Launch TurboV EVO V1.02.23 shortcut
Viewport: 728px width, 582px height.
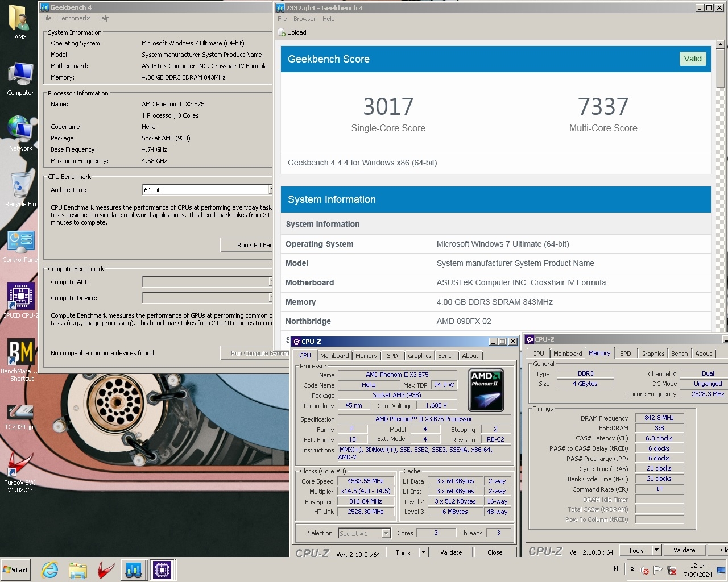pyautogui.click(x=20, y=471)
